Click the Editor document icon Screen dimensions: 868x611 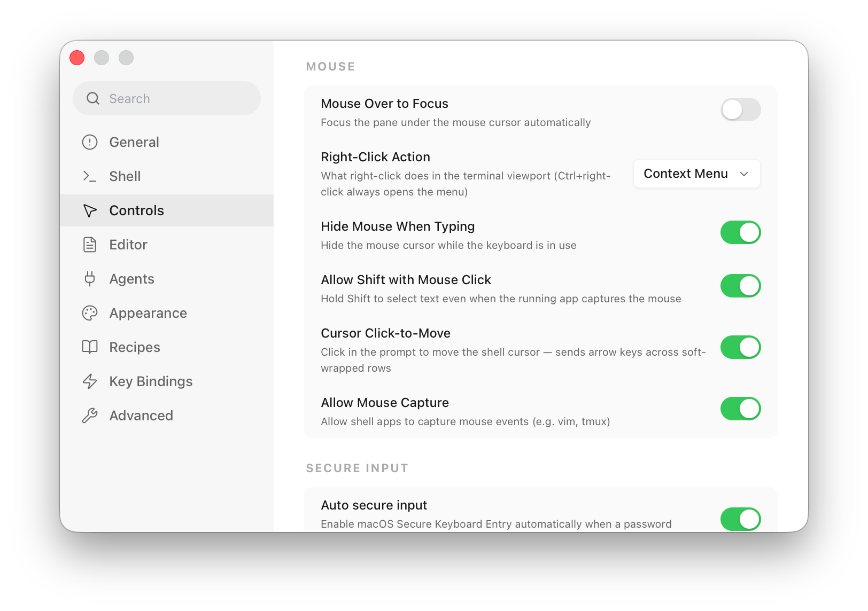coord(90,245)
